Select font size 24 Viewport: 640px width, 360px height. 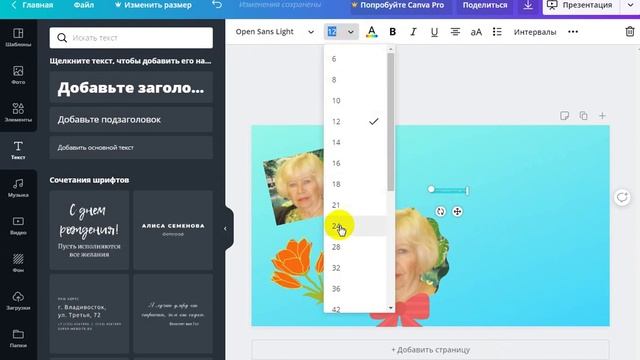(x=355, y=226)
